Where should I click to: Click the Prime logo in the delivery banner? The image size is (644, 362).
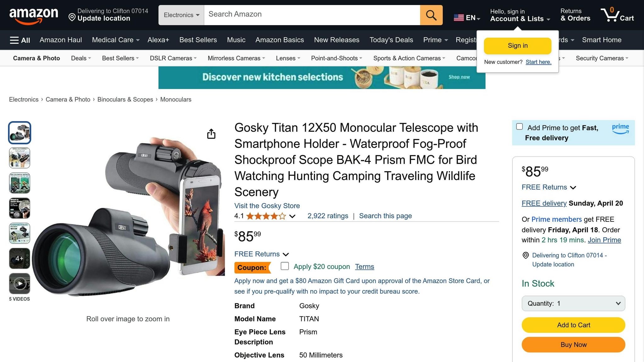pyautogui.click(x=620, y=129)
